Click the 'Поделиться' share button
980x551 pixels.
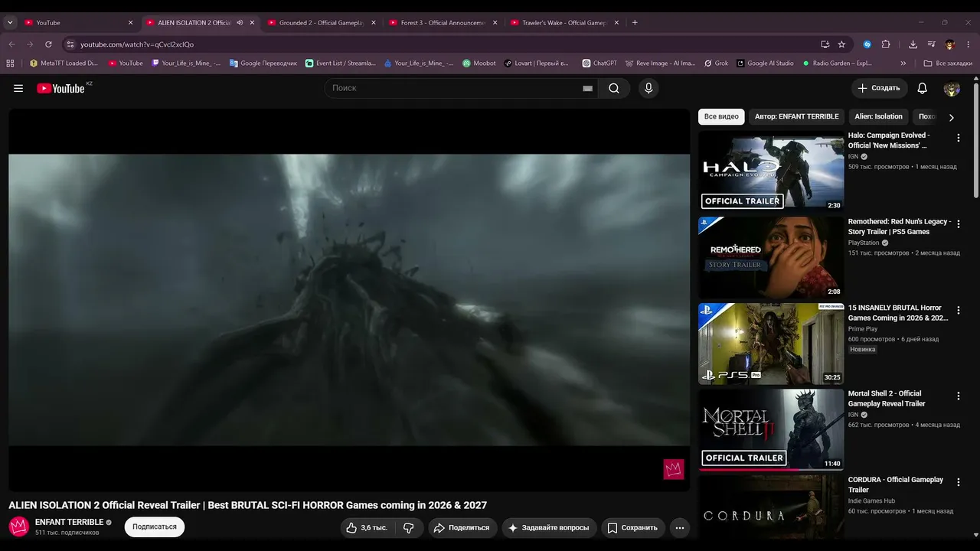(462, 527)
